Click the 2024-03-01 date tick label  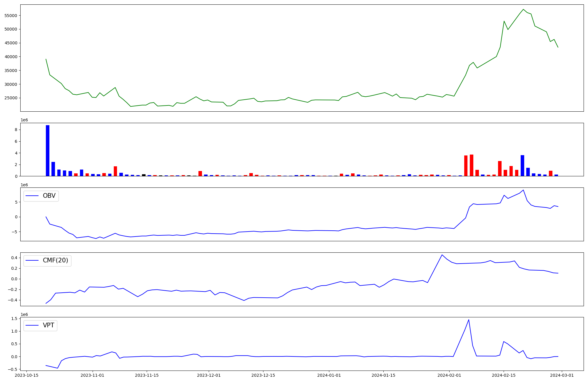point(562,375)
